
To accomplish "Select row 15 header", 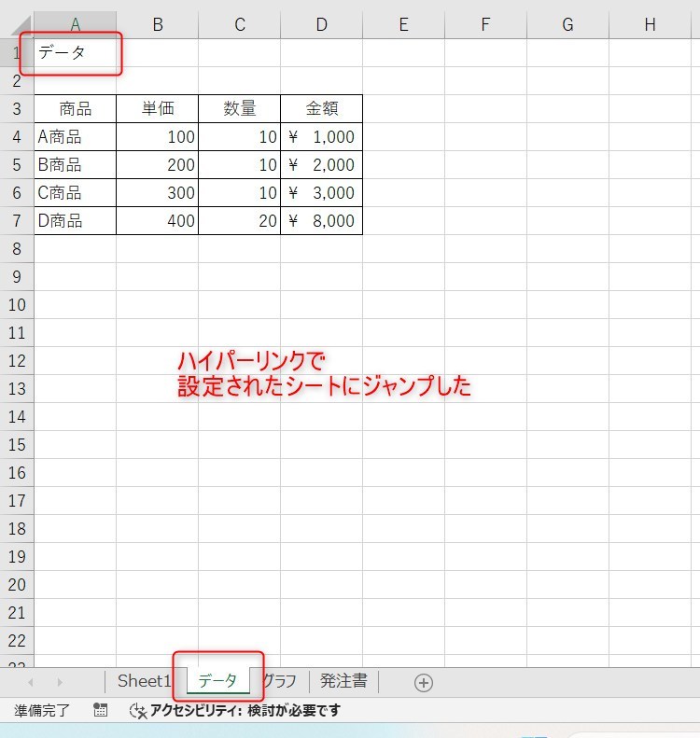I will 17,445.
